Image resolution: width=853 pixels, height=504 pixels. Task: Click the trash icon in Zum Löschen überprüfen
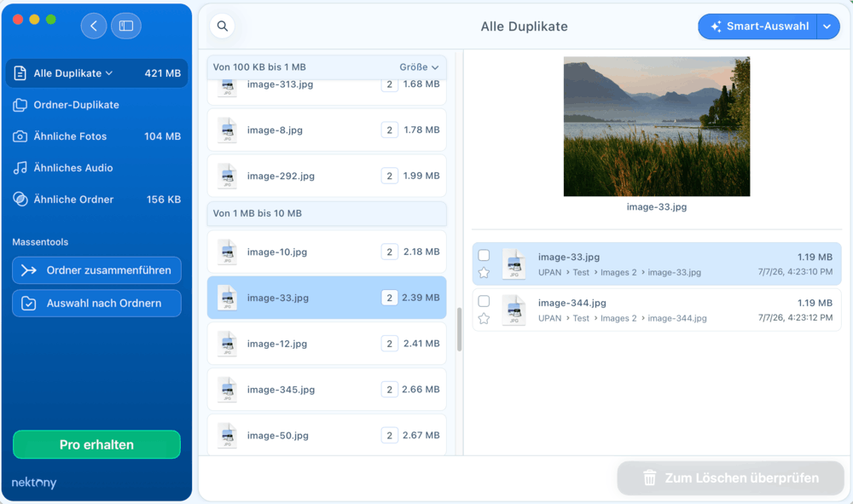coord(649,478)
